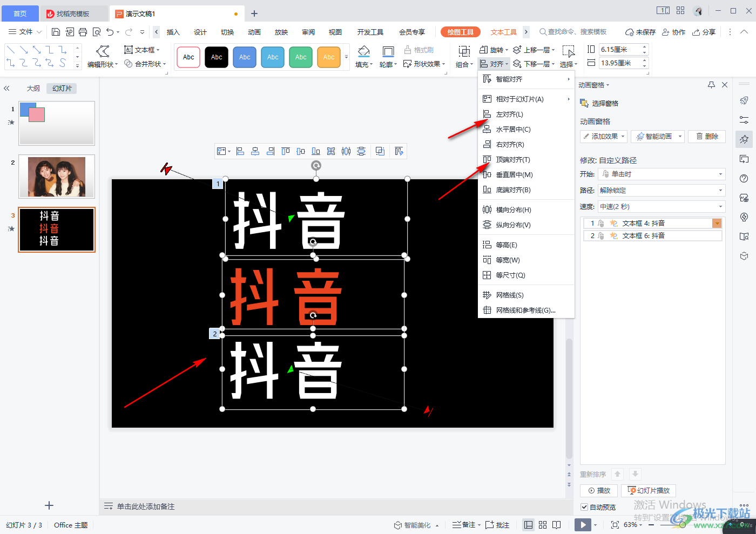The image size is (756, 534).
Task: Click Send Backward (下移一层)
Action: pyautogui.click(x=534, y=64)
